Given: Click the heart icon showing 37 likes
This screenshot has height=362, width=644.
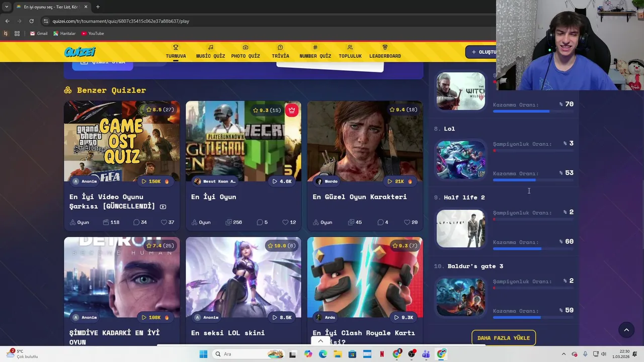Looking at the screenshot, I should [x=164, y=222].
